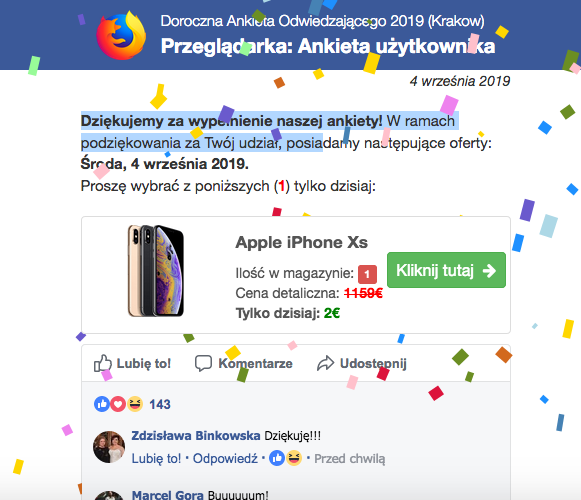Click the red heart reaction icon
Image resolution: width=581 pixels, height=500 pixels.
pos(118,404)
